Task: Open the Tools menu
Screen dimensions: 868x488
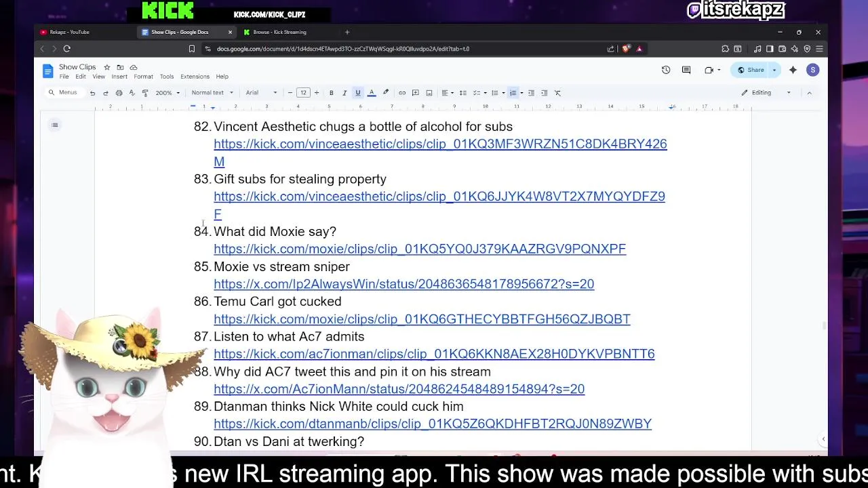Action: click(167, 77)
